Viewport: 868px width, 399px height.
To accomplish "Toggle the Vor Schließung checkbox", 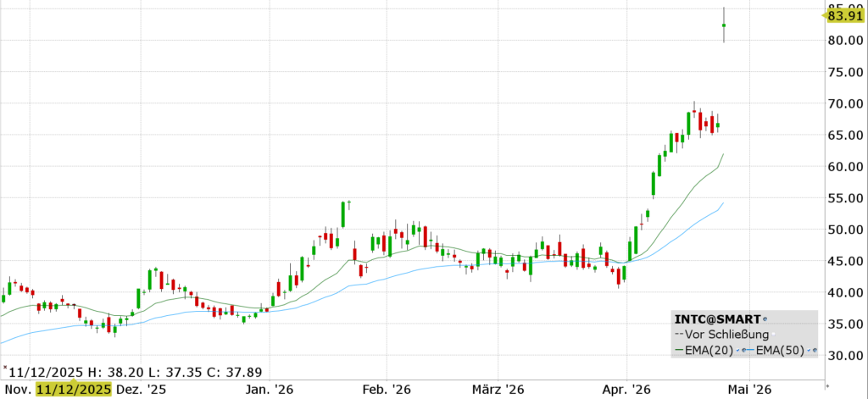I will (775, 335).
